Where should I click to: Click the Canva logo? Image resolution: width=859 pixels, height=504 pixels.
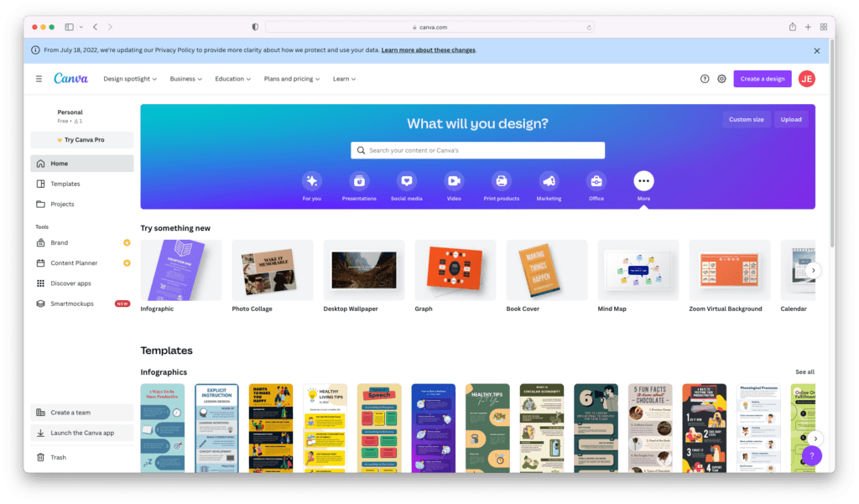70,78
